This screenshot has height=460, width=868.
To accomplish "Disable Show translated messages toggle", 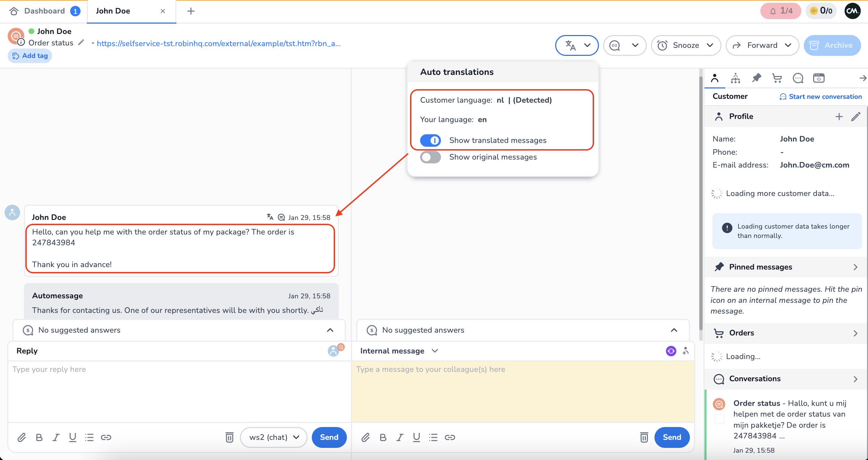I will point(430,140).
